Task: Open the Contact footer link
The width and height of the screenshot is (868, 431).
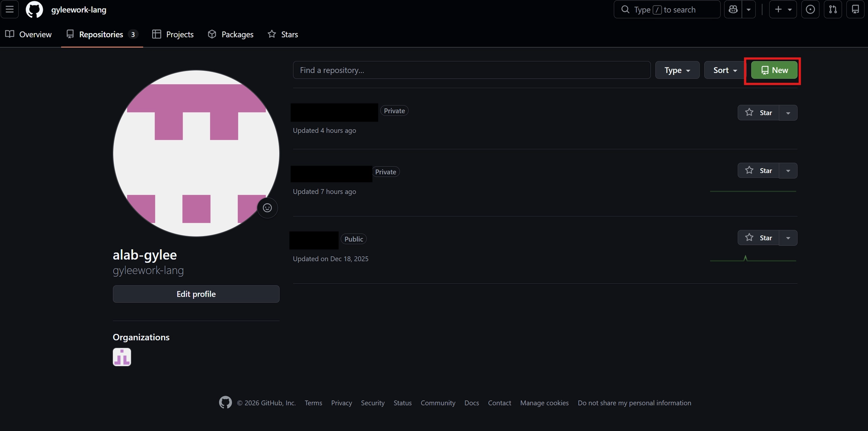Action: [500, 403]
